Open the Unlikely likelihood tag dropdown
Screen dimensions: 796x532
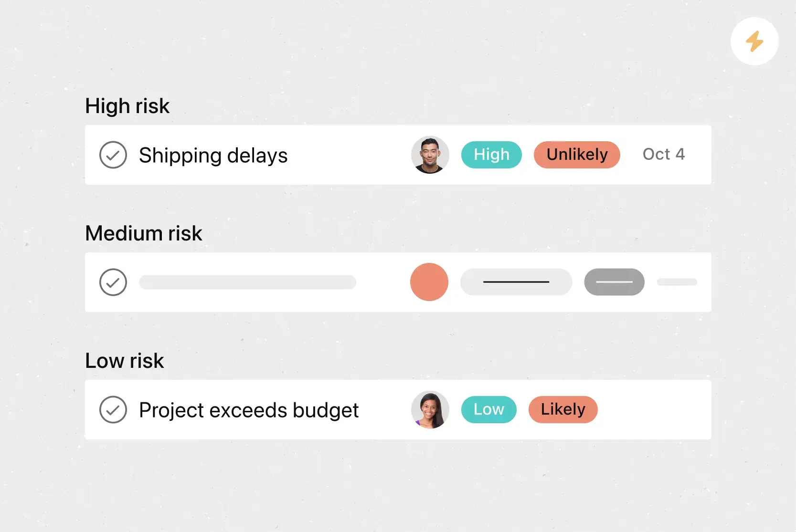(x=577, y=155)
